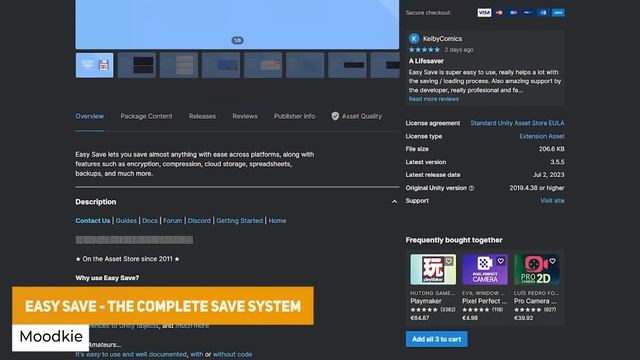640x360 pixels.
Task: Click Original Unity version info icon
Action: click(x=471, y=188)
